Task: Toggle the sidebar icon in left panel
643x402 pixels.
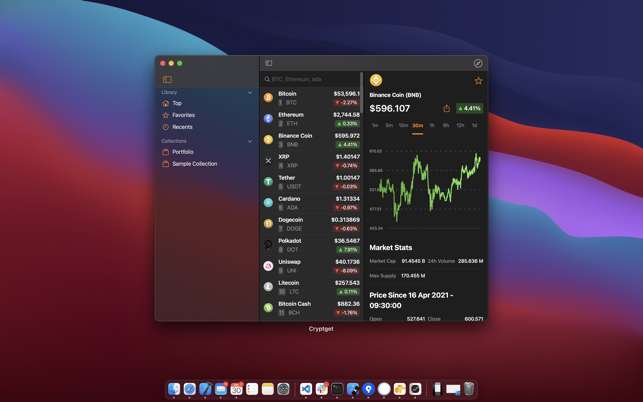Action: (167, 79)
